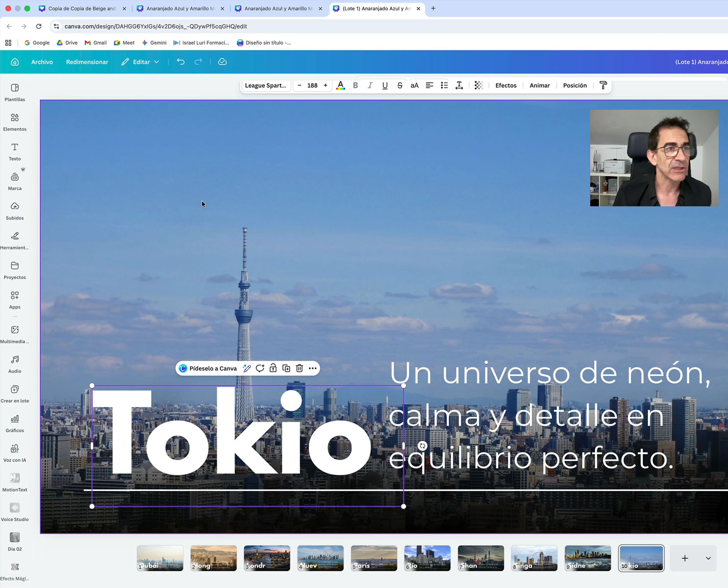This screenshot has width=728, height=588.
Task: Increase font size with plus
Action: click(326, 85)
